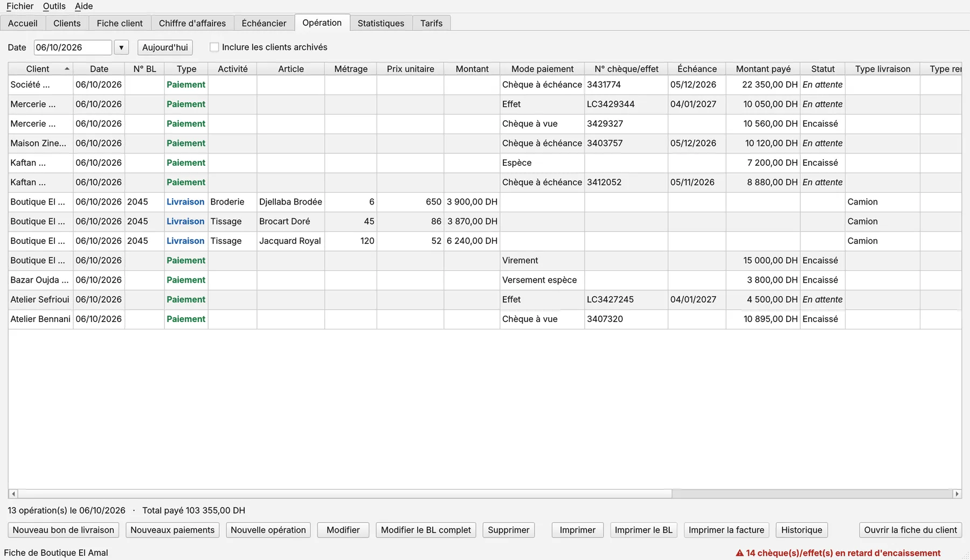This screenshot has height=560, width=970.
Task: Click the horizontal scrollbar left arrow
Action: tap(13, 494)
